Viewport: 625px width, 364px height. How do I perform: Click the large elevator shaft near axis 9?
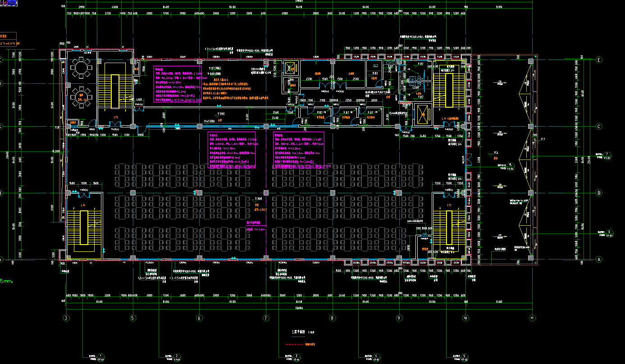(x=423, y=114)
